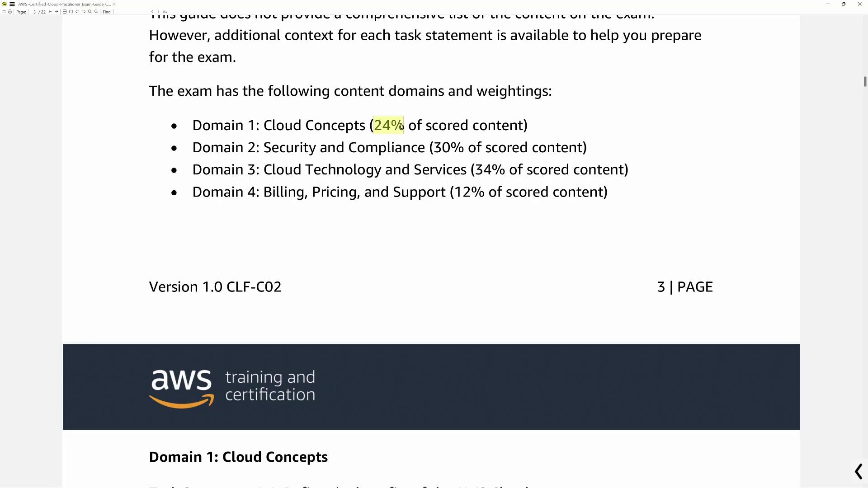Click the Open file folder icon
868x488 pixels.
[4, 12]
